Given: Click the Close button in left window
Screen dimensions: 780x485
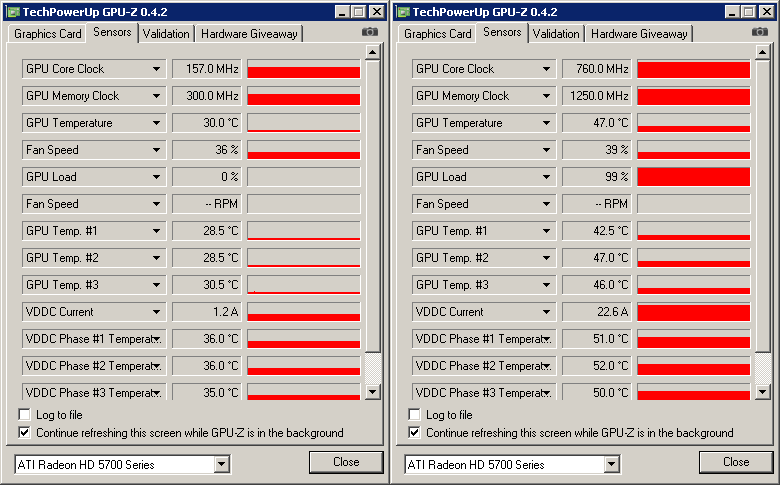Looking at the screenshot, I should click(x=346, y=462).
